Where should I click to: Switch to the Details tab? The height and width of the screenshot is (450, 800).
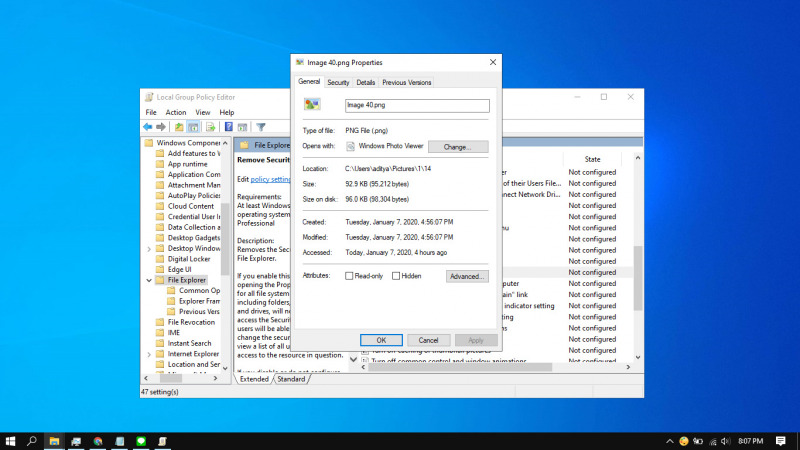tap(365, 83)
